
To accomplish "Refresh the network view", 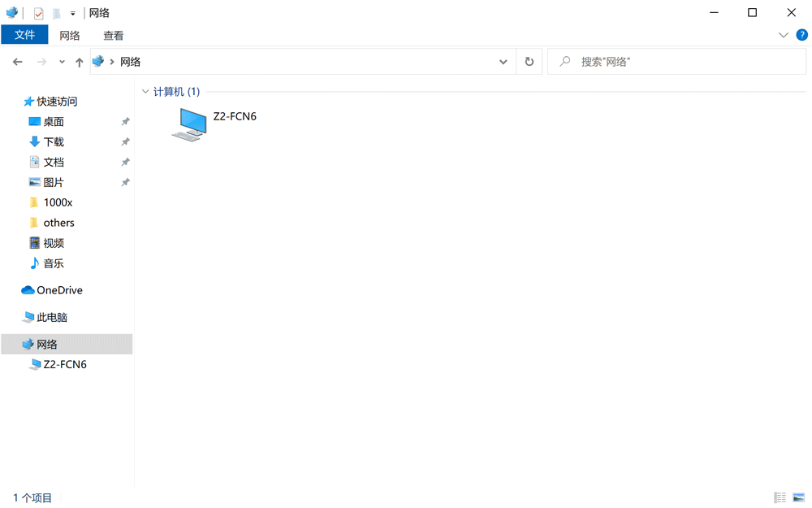I will coord(529,62).
